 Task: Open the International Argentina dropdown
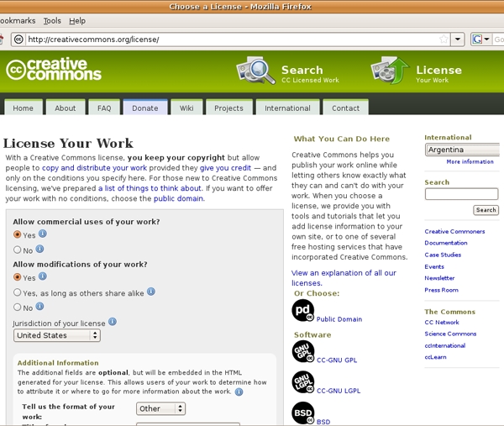coord(464,150)
